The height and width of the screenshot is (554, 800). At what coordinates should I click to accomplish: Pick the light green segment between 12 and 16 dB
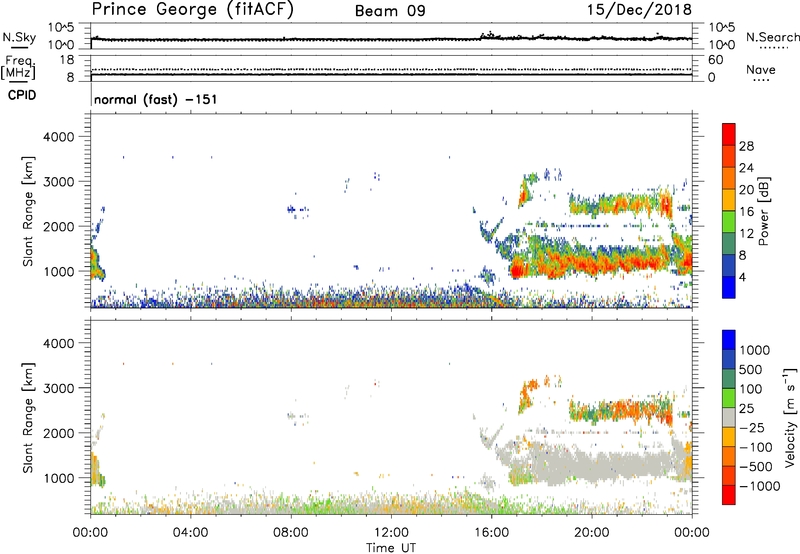729,222
